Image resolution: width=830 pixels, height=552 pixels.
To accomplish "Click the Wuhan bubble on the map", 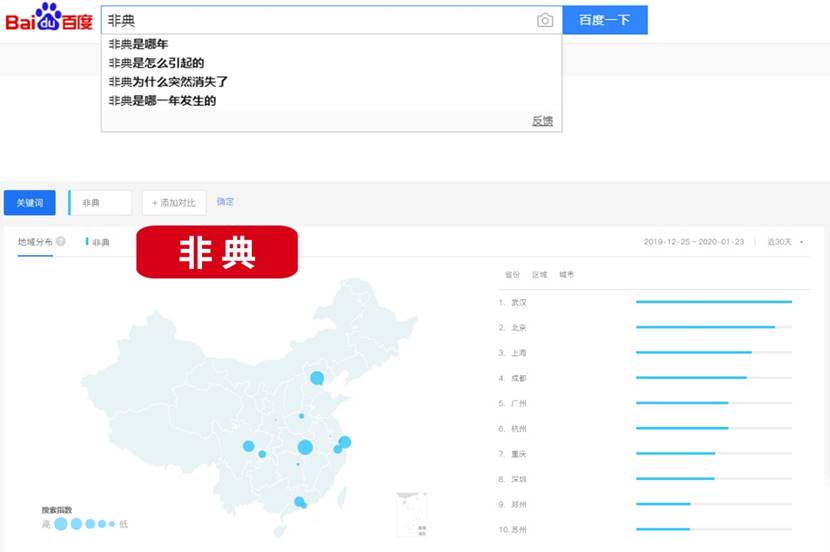I will click(305, 447).
